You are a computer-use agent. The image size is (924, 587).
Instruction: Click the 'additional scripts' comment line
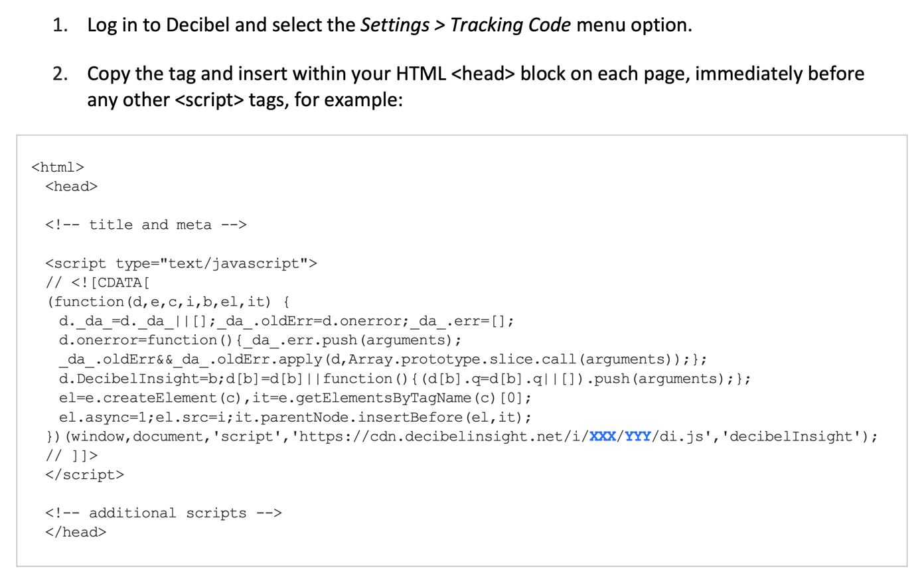pyautogui.click(x=163, y=513)
